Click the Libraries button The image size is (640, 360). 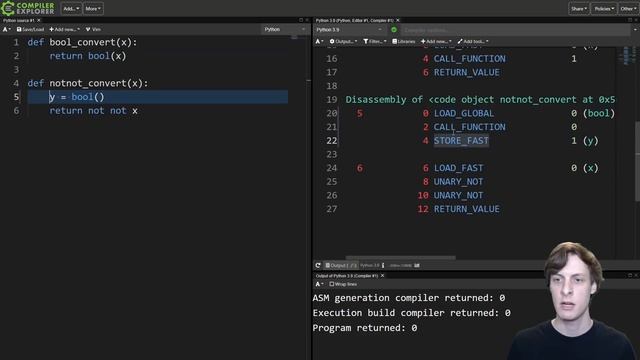[404, 41]
